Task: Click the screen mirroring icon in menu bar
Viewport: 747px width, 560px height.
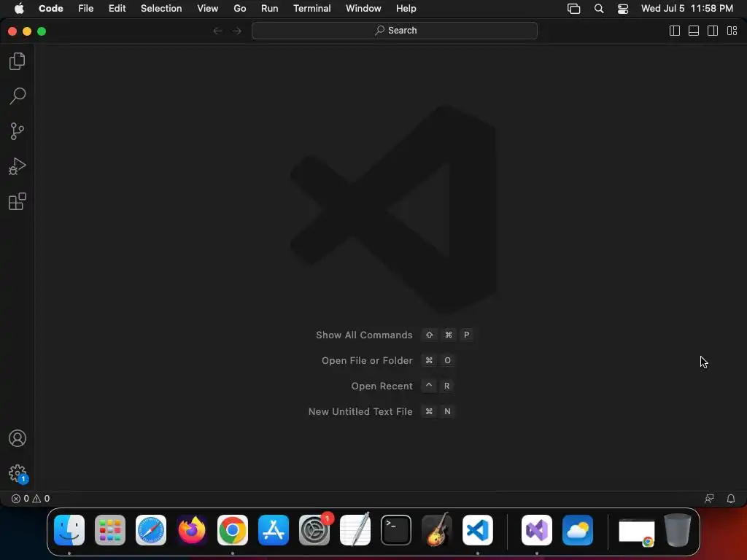Action: (x=573, y=9)
